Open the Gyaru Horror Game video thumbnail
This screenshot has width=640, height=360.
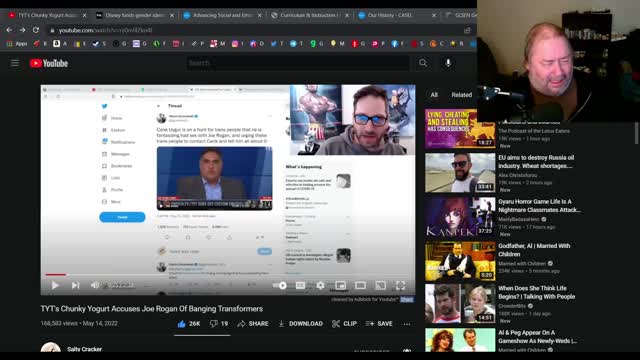point(460,217)
